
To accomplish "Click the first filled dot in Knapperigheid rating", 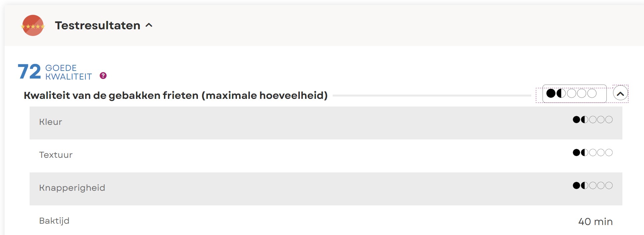I will pos(576,185).
